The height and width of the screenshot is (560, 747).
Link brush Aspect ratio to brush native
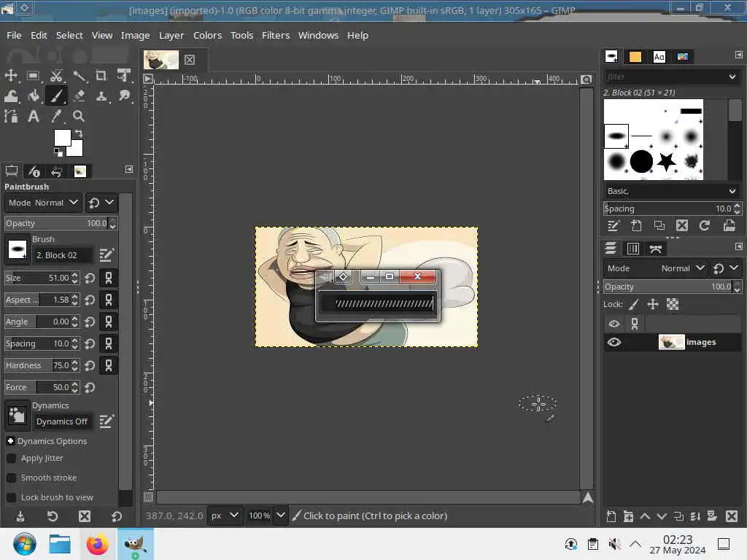click(x=109, y=300)
